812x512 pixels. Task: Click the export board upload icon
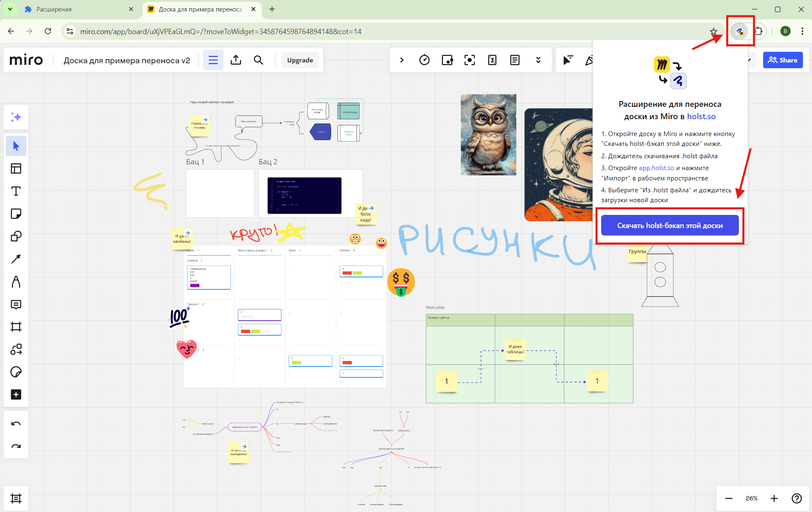click(x=236, y=60)
